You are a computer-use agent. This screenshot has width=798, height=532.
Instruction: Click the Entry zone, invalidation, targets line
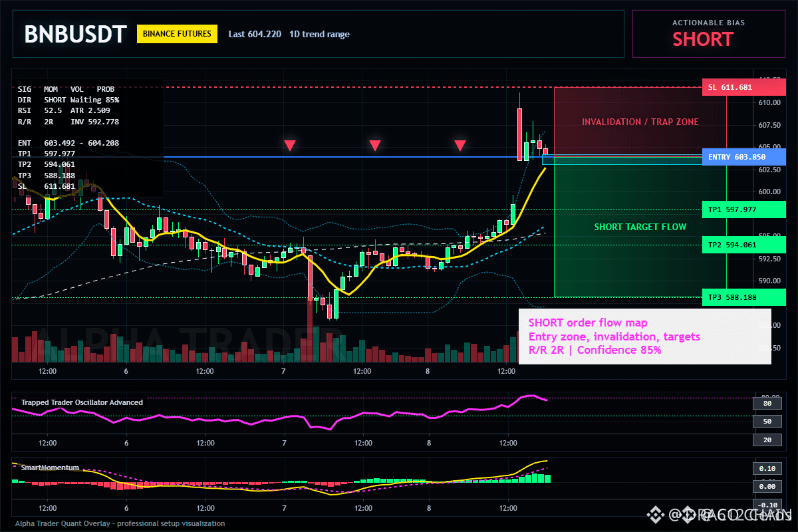point(614,336)
